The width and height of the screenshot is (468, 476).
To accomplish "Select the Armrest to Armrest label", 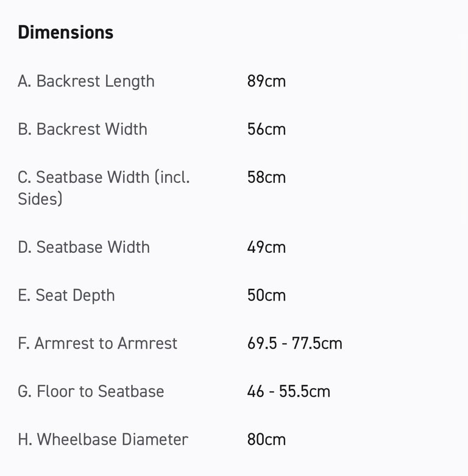I will [97, 343].
